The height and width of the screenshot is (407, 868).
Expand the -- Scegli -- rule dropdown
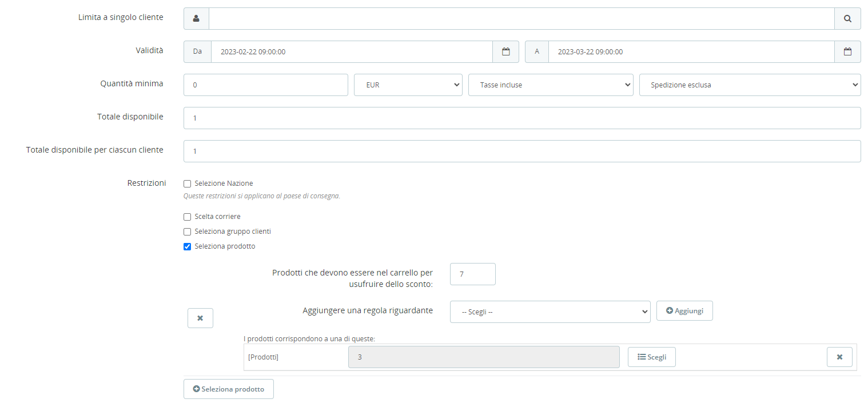point(550,312)
